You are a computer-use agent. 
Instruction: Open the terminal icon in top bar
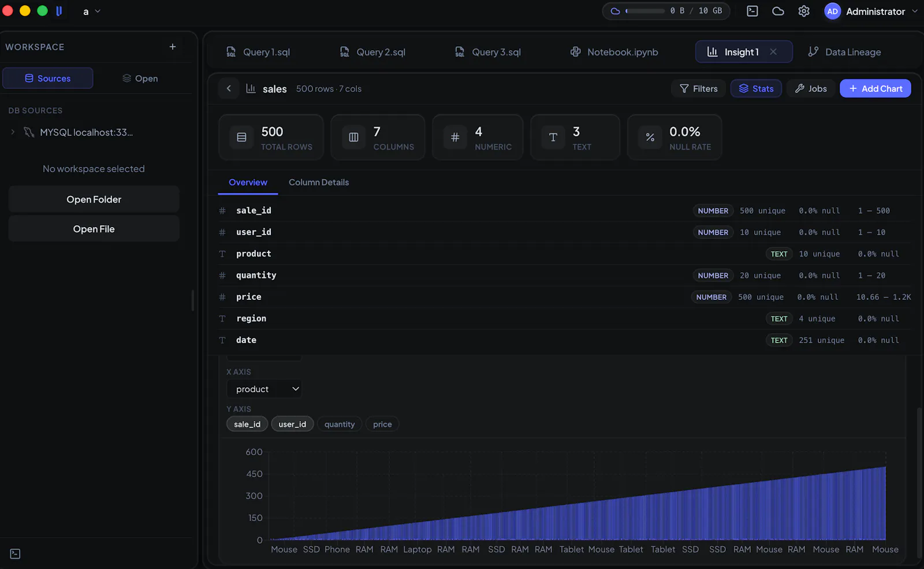(752, 11)
